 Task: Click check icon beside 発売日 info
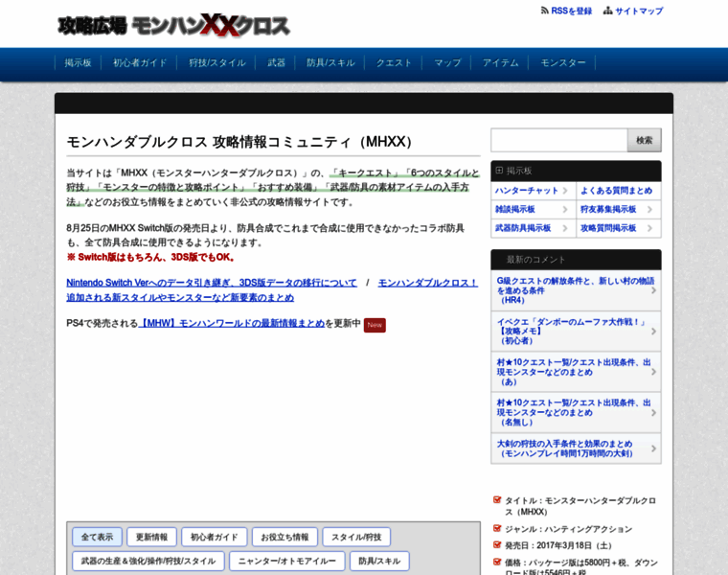tap(497, 544)
